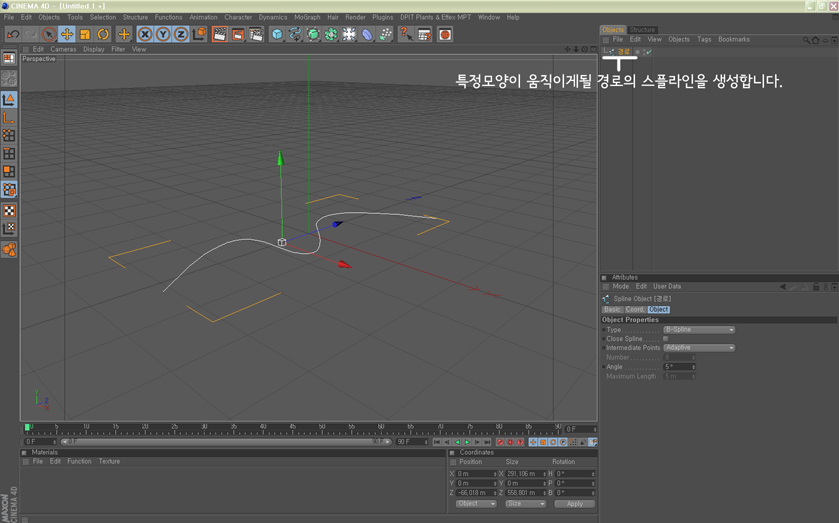Open the spline Type dropdown (B-Spline)
The image size is (839, 523).
point(699,330)
